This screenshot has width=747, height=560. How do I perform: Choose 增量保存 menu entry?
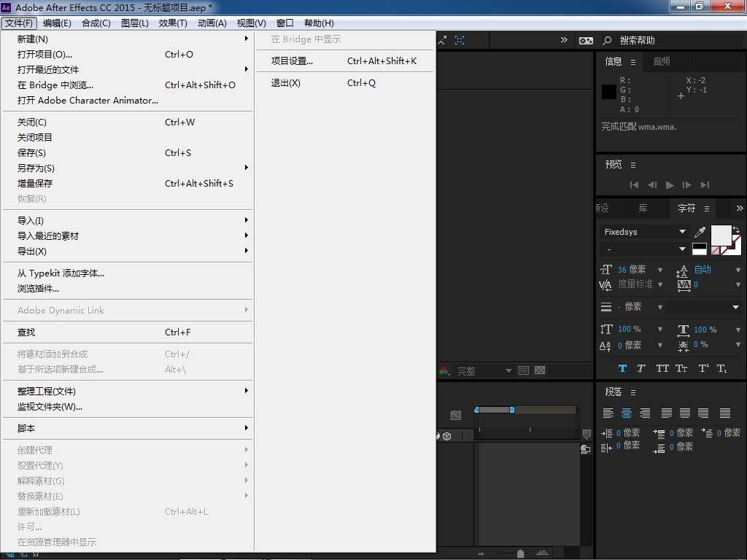pos(128,183)
